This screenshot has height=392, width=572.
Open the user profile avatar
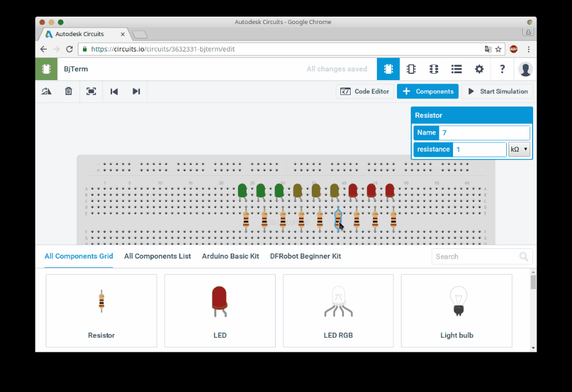click(x=525, y=69)
